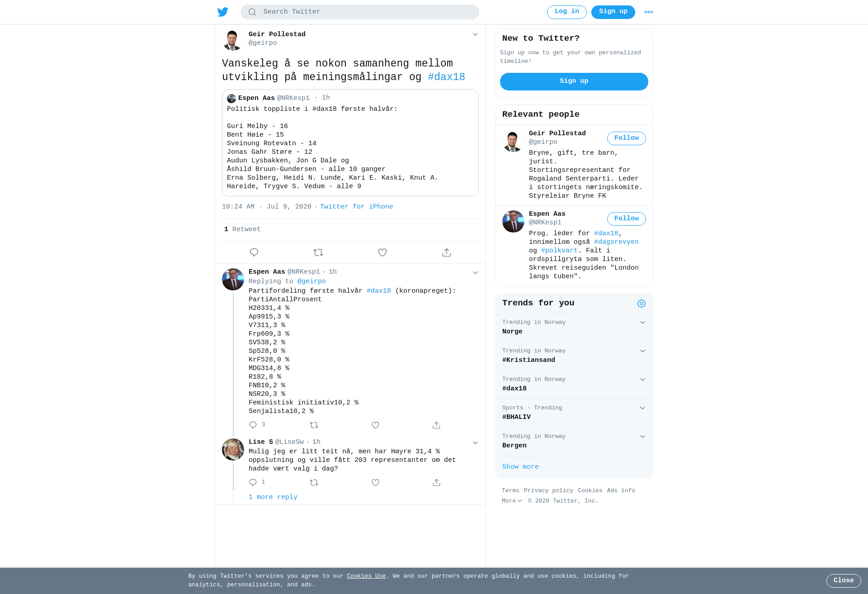Open the '1 more reply' link
The image size is (868, 594).
coord(273,497)
